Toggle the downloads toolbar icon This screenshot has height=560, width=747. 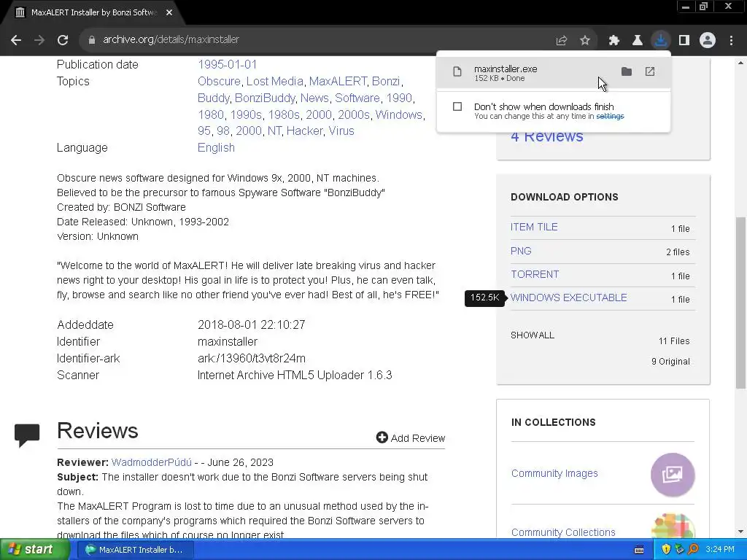point(660,40)
